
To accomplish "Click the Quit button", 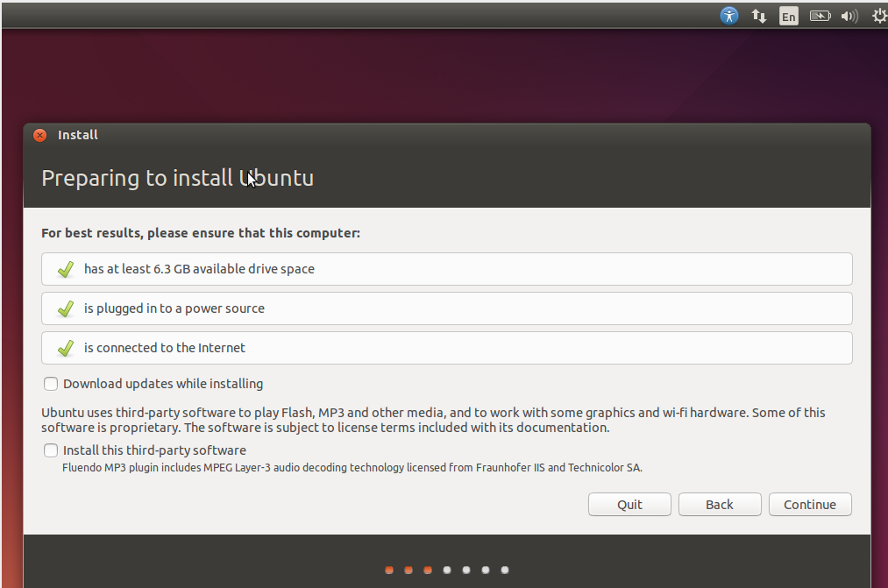I will point(629,504).
